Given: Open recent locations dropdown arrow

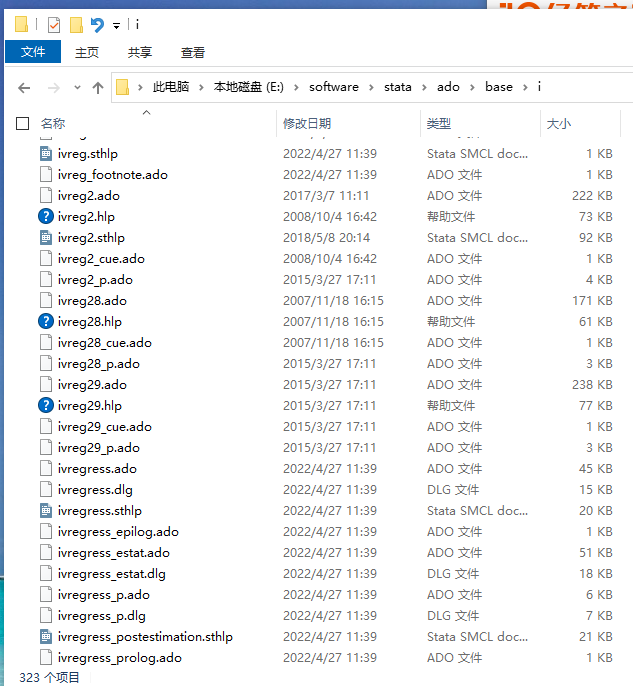Looking at the screenshot, I should (x=77, y=88).
